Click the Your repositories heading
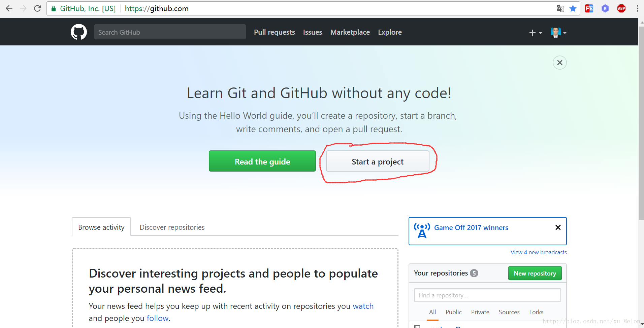Screen dimensions: 644x328 point(441,273)
